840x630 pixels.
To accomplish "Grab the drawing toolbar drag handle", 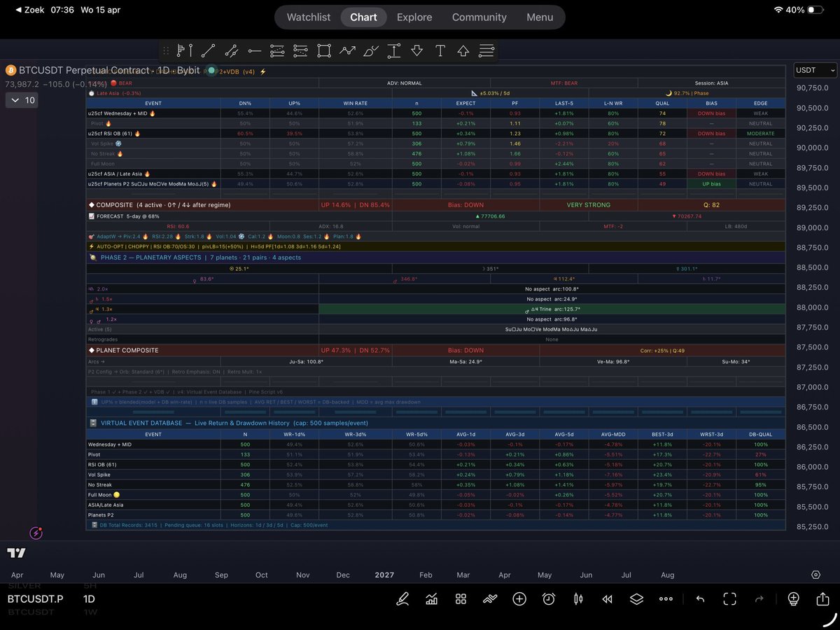I will (166, 50).
